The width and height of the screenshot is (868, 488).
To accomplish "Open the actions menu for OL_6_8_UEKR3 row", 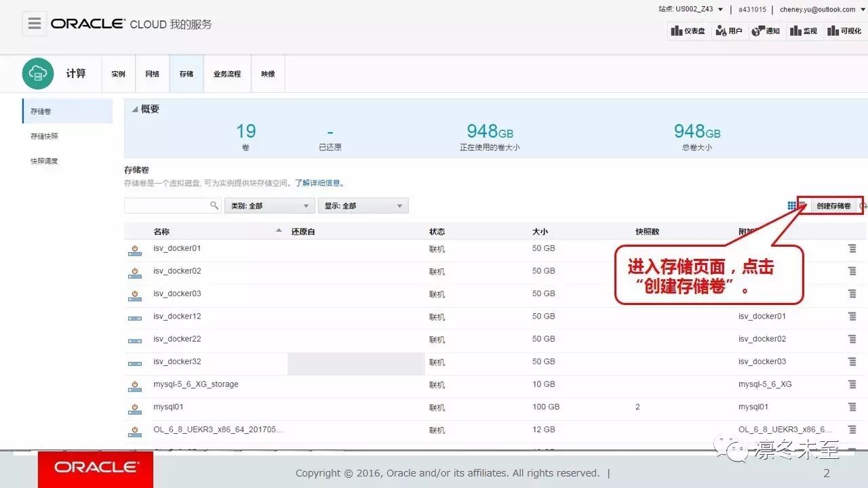I will 852,430.
